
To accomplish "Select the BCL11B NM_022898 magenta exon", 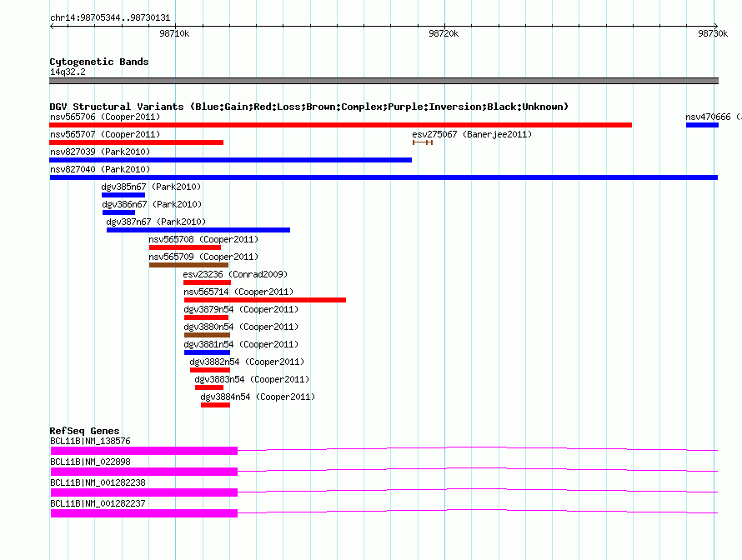I will click(144, 472).
